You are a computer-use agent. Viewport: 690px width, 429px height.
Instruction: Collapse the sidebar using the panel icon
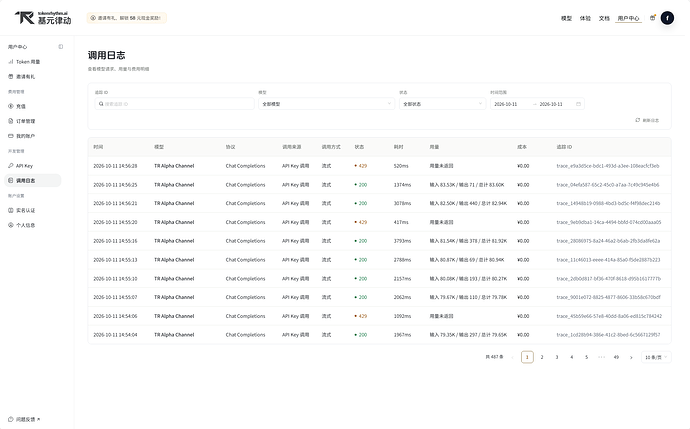click(x=61, y=47)
